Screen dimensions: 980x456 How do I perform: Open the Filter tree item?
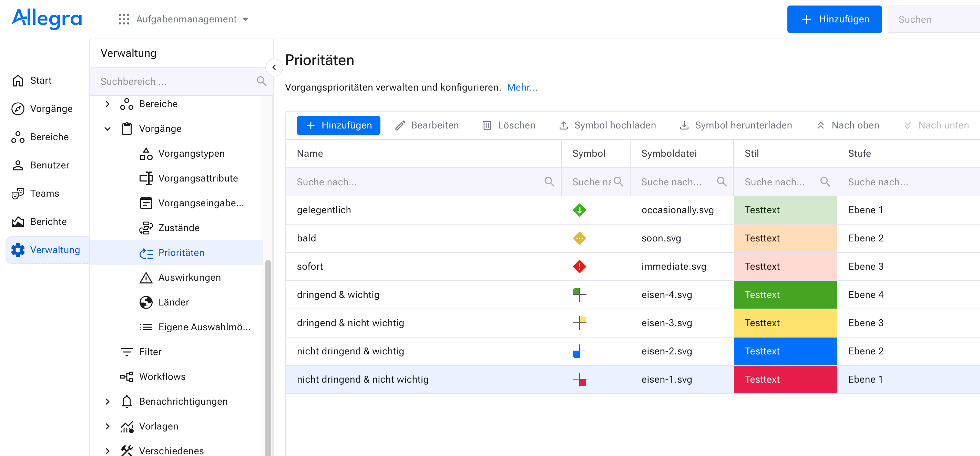pos(141,352)
